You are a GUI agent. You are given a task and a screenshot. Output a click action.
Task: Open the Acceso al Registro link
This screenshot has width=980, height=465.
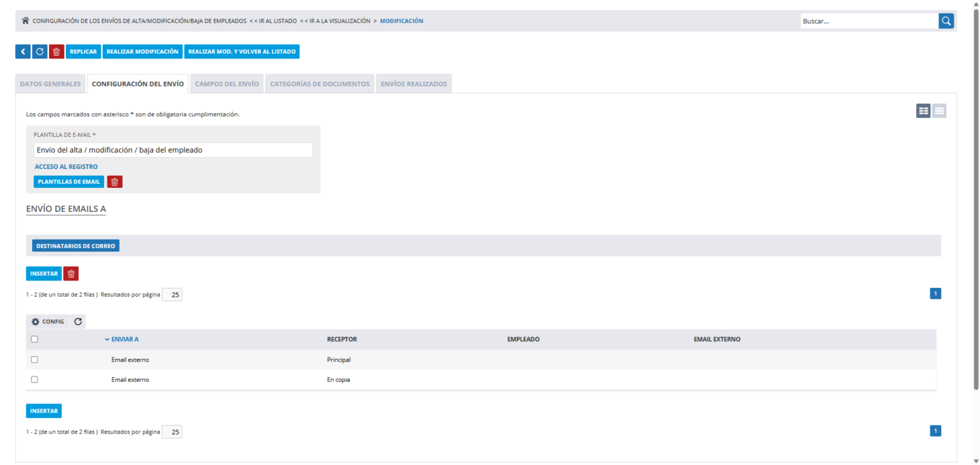[66, 167]
